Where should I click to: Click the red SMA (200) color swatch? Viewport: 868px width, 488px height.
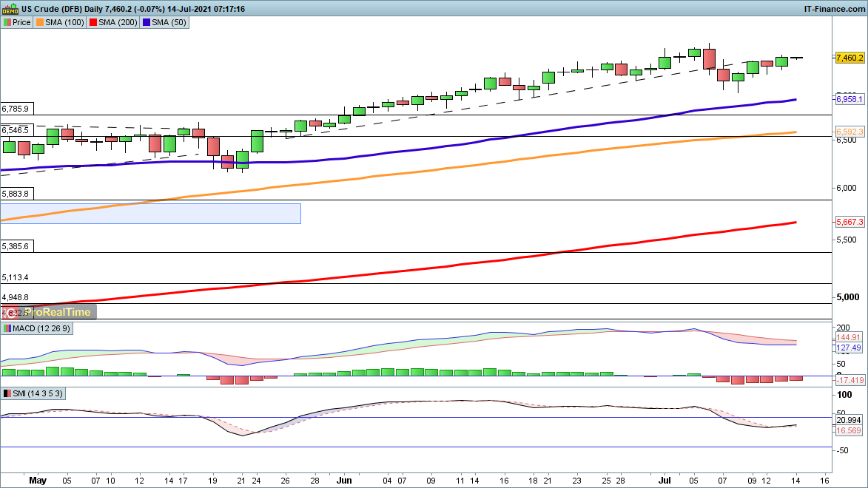pyautogui.click(x=93, y=23)
